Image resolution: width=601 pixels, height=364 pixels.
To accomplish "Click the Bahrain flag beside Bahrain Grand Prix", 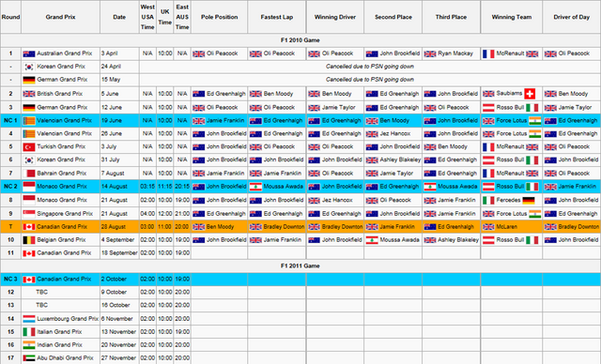I will (29, 174).
